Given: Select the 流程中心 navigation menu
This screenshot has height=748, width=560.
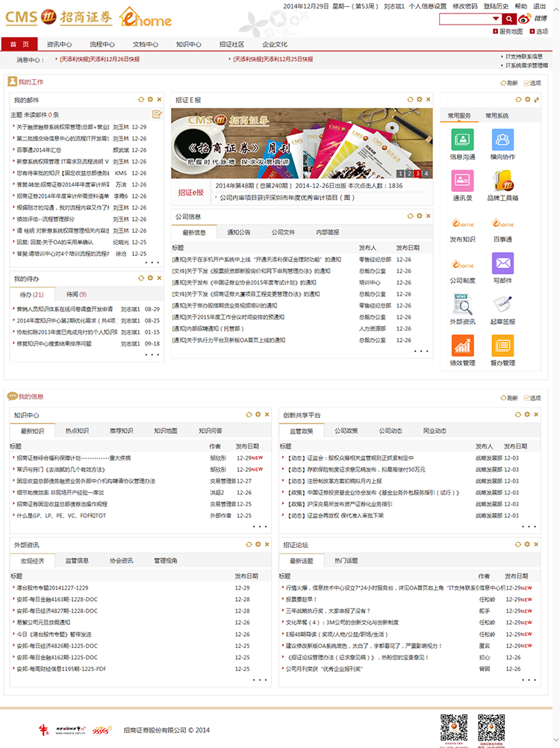Looking at the screenshot, I should (x=102, y=44).
